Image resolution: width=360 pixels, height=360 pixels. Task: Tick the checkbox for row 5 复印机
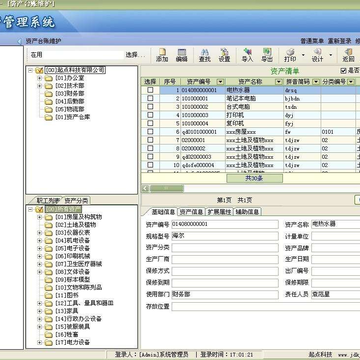pyautogui.click(x=150, y=123)
